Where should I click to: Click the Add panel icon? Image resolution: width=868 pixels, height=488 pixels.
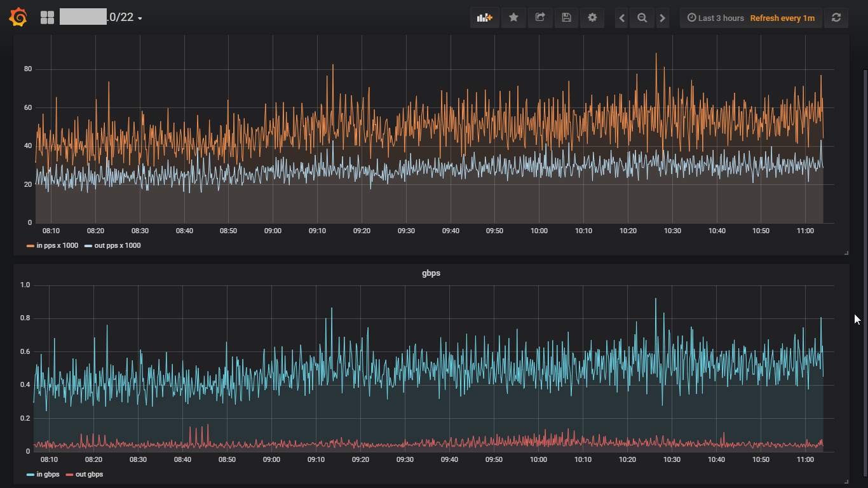(485, 18)
